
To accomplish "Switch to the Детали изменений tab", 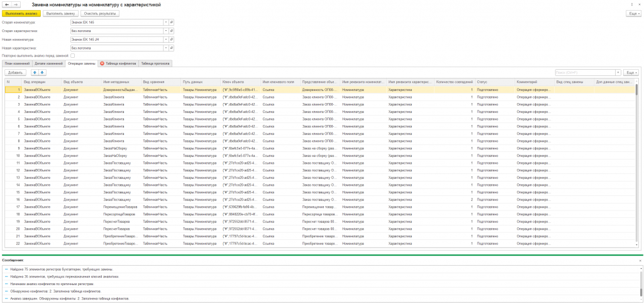I will tap(48, 63).
